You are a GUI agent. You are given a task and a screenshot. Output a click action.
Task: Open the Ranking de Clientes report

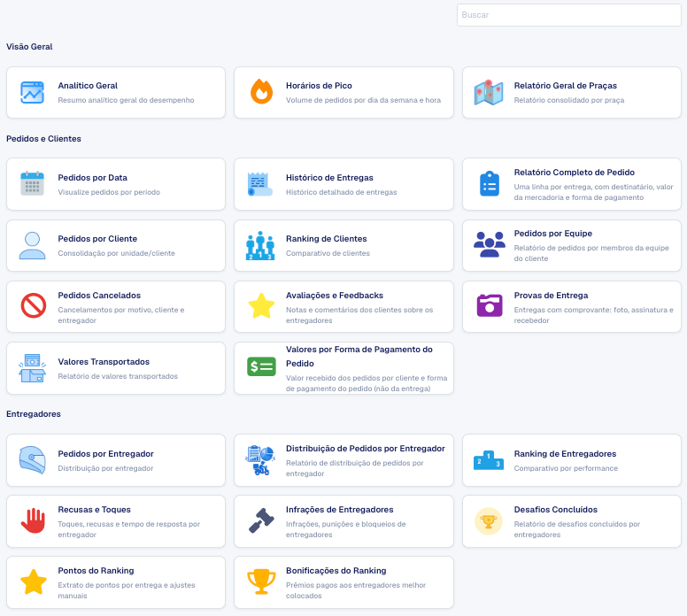(x=343, y=245)
